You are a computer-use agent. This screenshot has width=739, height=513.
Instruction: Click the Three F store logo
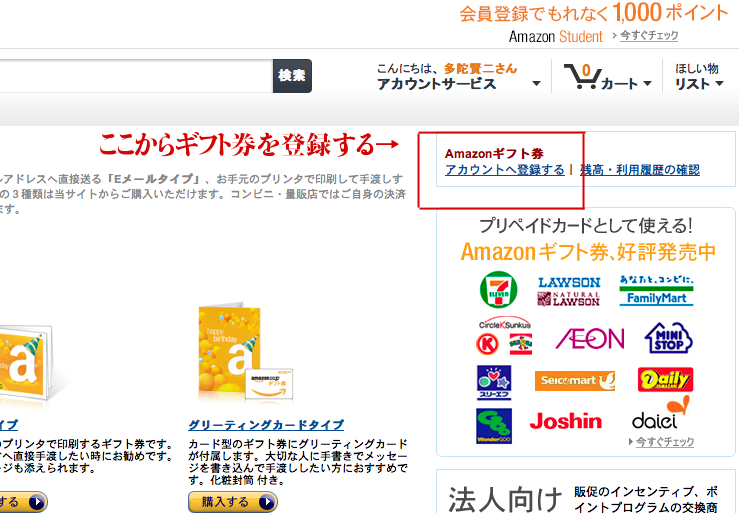[493, 382]
